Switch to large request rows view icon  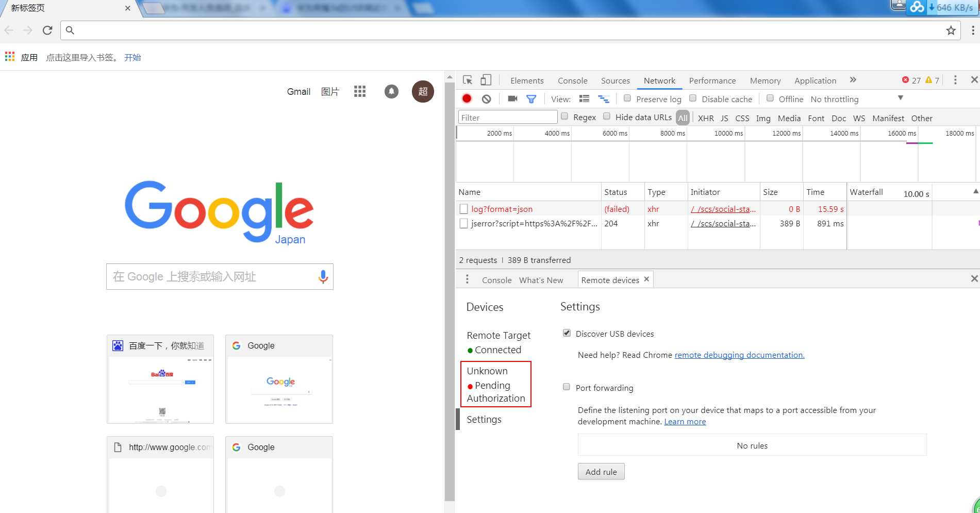tap(584, 99)
